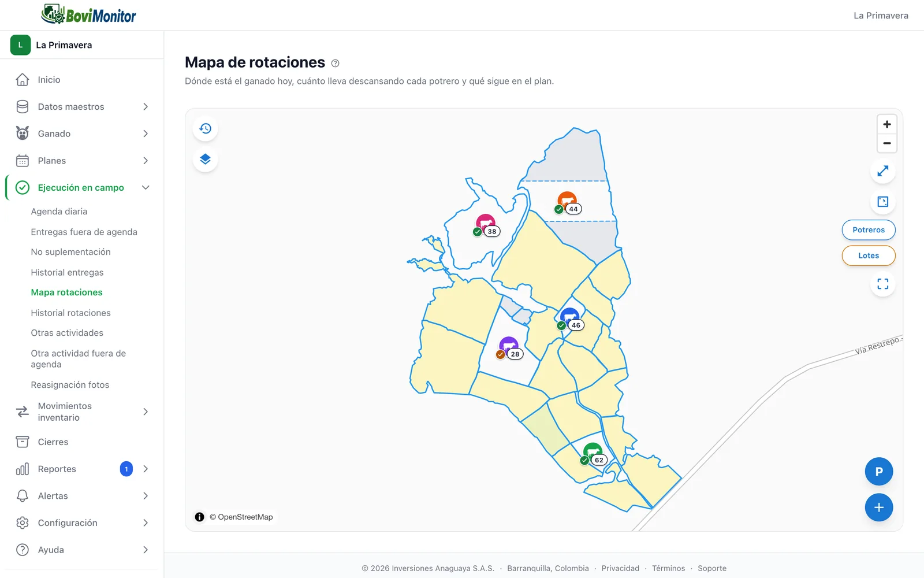The height and width of the screenshot is (578, 924).
Task: Expand the Reportes menu
Action: point(82,469)
